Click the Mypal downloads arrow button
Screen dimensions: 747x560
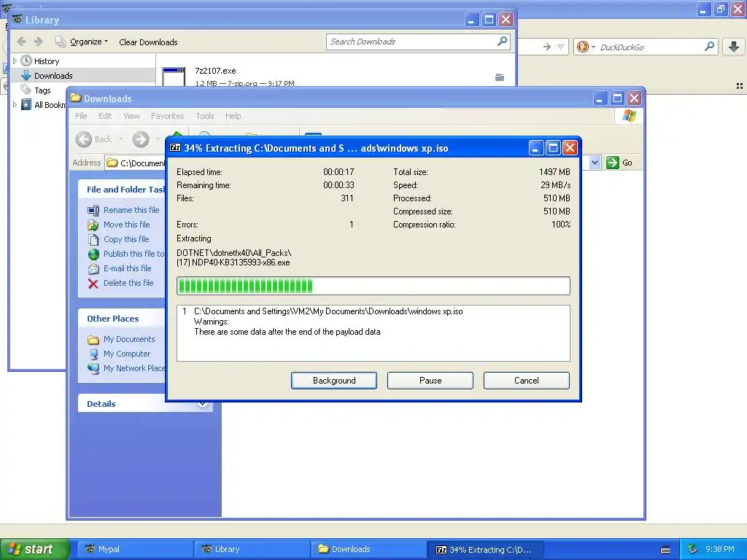click(x=734, y=47)
